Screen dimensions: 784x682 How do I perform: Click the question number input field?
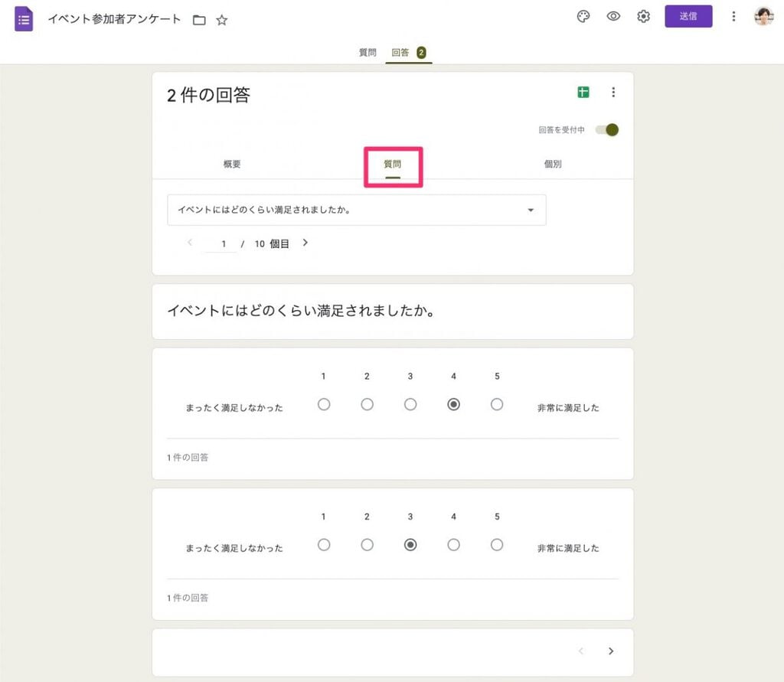[x=223, y=244]
